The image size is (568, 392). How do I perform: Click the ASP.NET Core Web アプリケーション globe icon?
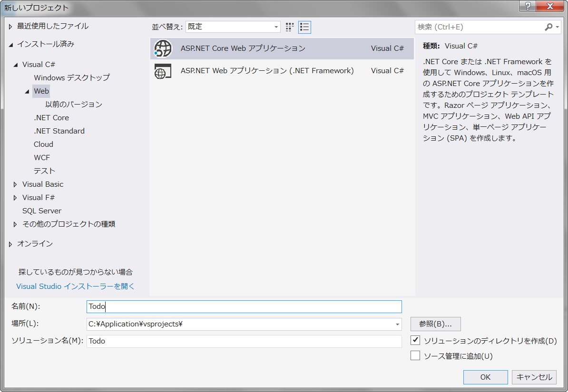coord(162,48)
